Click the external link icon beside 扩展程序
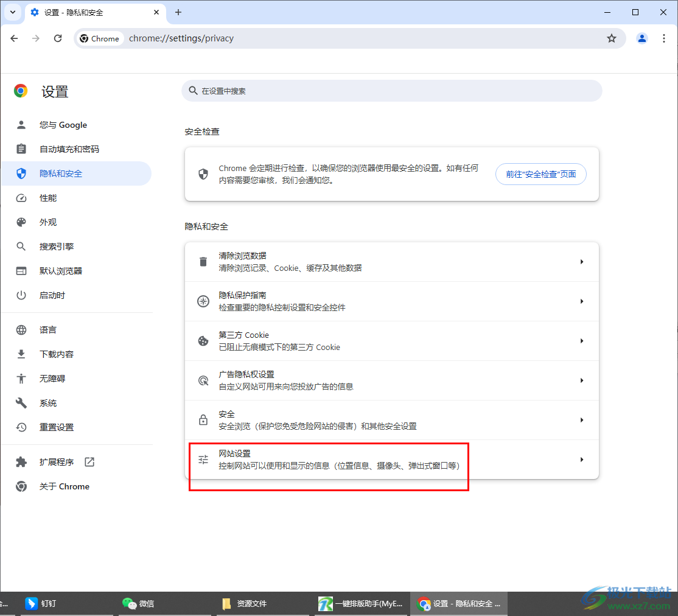The width and height of the screenshot is (678, 616). click(x=89, y=462)
